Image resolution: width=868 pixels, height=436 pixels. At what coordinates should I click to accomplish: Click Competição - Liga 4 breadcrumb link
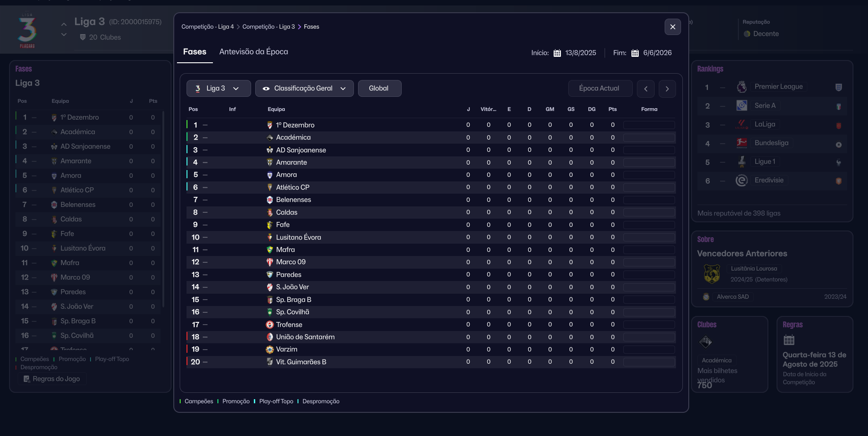[x=207, y=27]
